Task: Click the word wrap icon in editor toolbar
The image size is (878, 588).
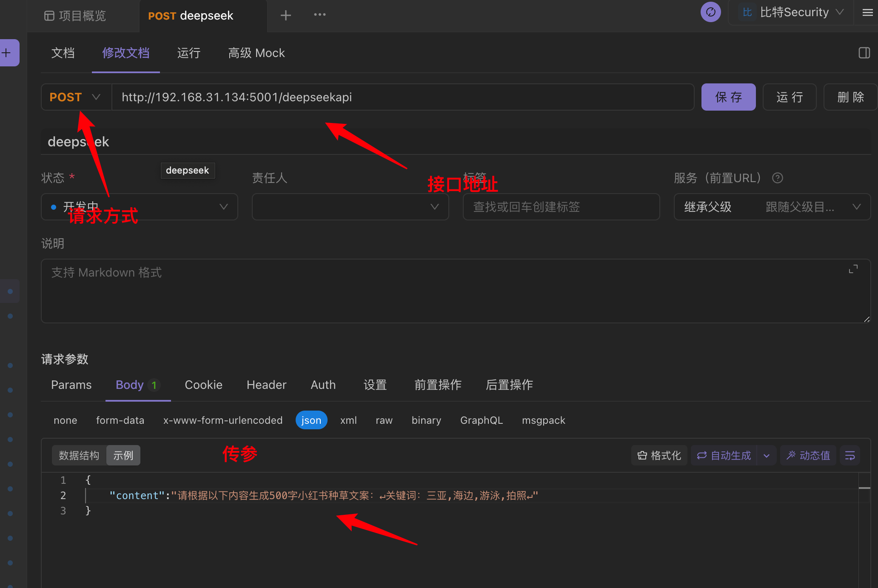Action: pyautogui.click(x=850, y=456)
